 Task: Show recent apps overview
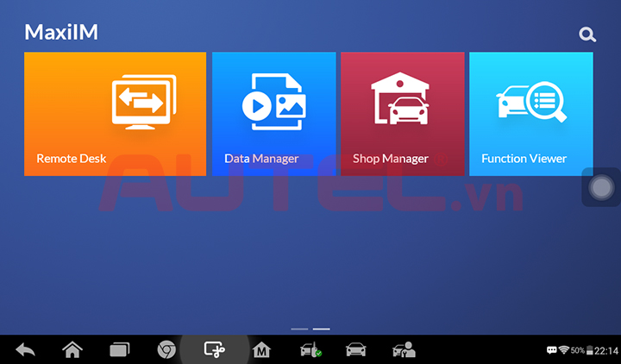[x=119, y=350]
